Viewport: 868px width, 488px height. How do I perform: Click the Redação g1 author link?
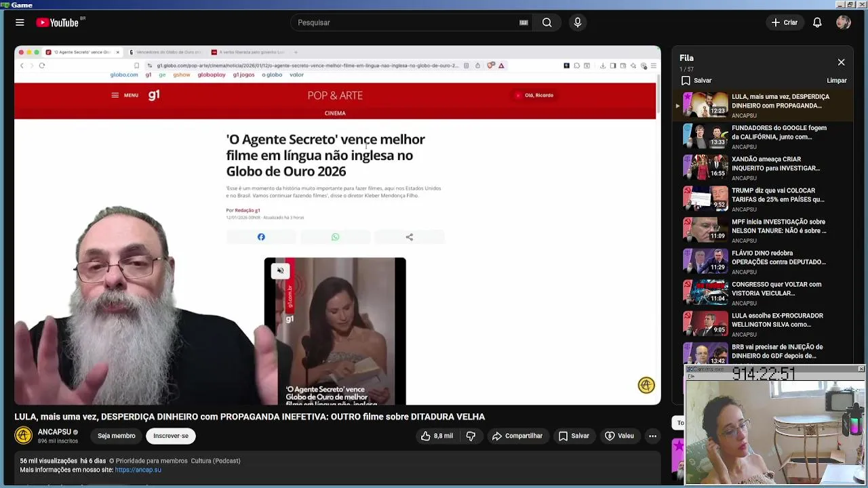coord(248,211)
